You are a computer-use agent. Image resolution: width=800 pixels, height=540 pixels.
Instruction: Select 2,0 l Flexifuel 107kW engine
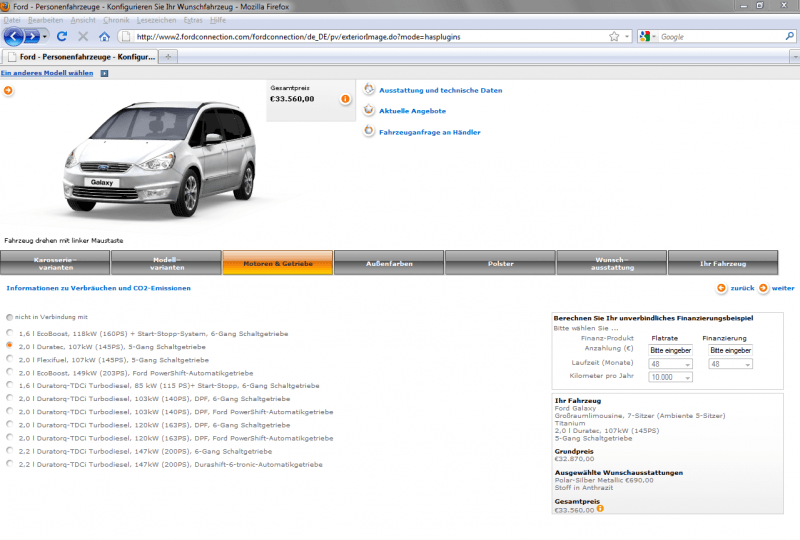pyautogui.click(x=10, y=359)
